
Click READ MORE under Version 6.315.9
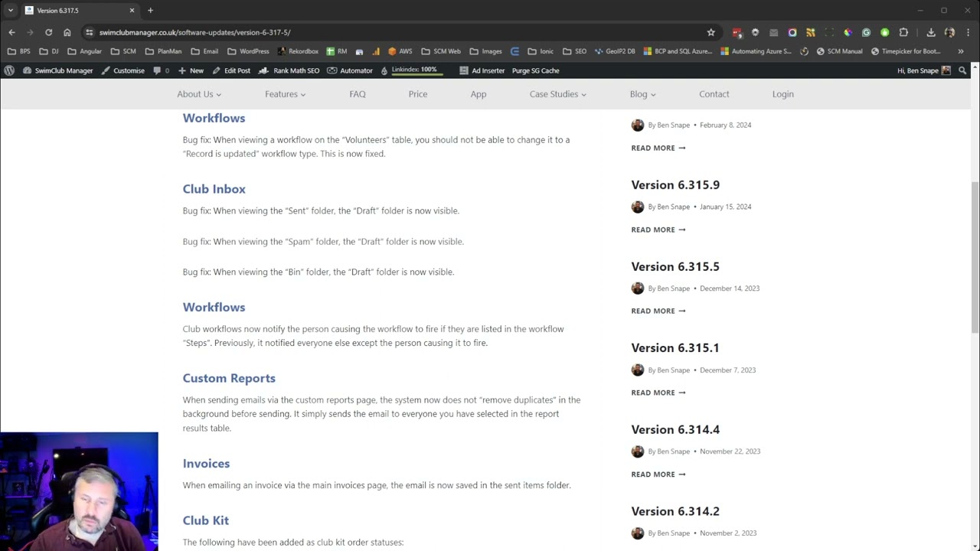coord(658,230)
